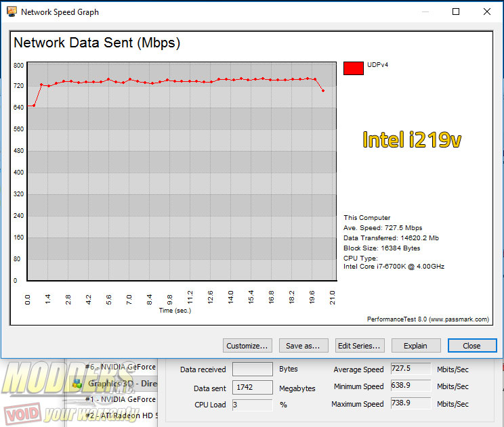Click 'Block Size: 16384 Bytes' text

coord(382,248)
